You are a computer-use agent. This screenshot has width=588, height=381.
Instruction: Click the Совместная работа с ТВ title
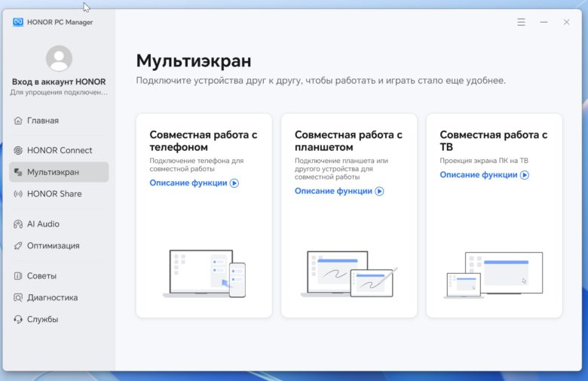(x=494, y=141)
